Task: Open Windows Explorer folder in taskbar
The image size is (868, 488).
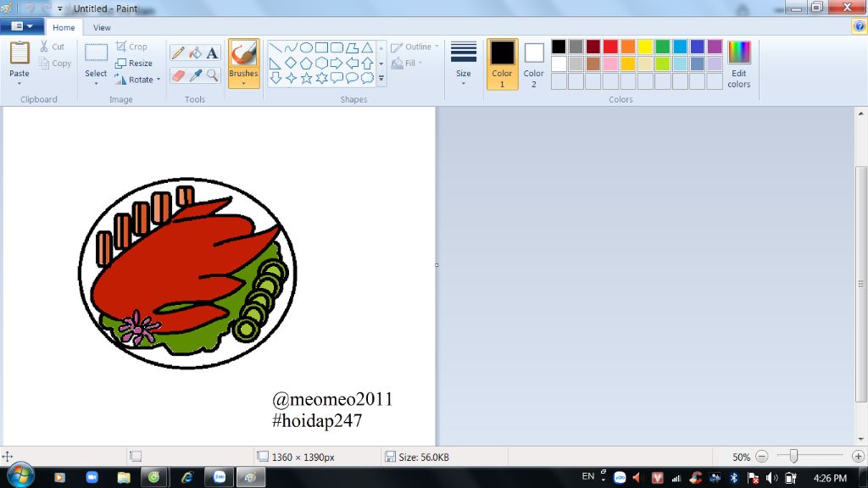Action: tap(124, 477)
